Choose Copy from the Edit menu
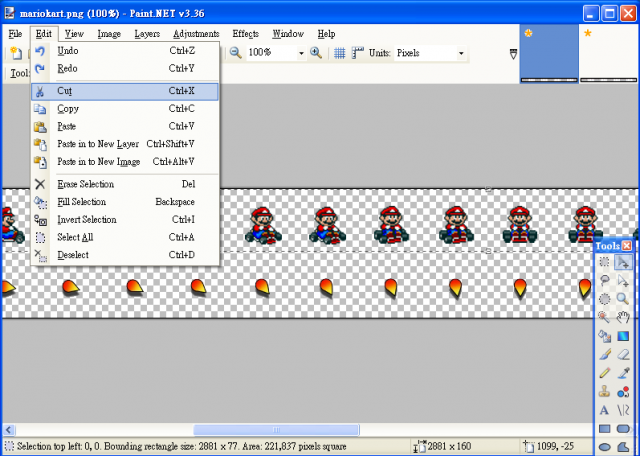The width and height of the screenshot is (640, 456). 125,109
